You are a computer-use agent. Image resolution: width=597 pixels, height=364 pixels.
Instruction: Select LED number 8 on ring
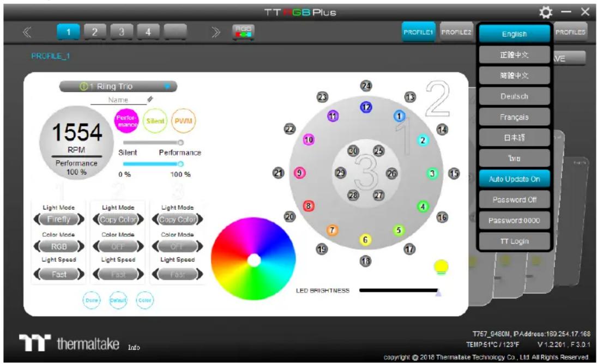(309, 206)
